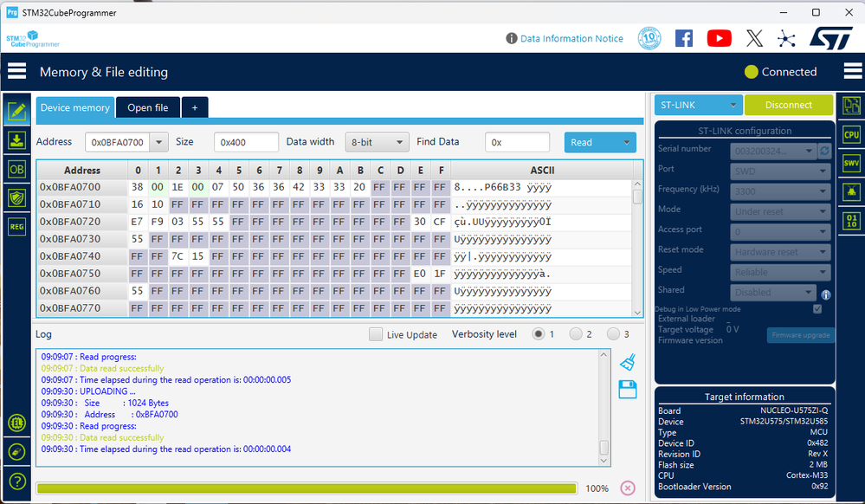Click the eraser icon in left sidebar
865x504 pixels.
tap(17, 452)
